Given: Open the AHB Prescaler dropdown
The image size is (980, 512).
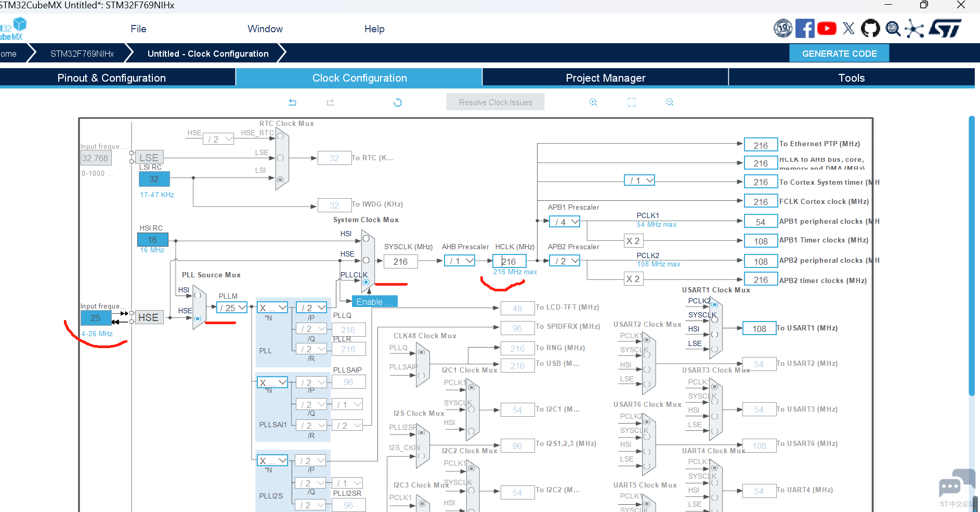Looking at the screenshot, I should point(460,261).
